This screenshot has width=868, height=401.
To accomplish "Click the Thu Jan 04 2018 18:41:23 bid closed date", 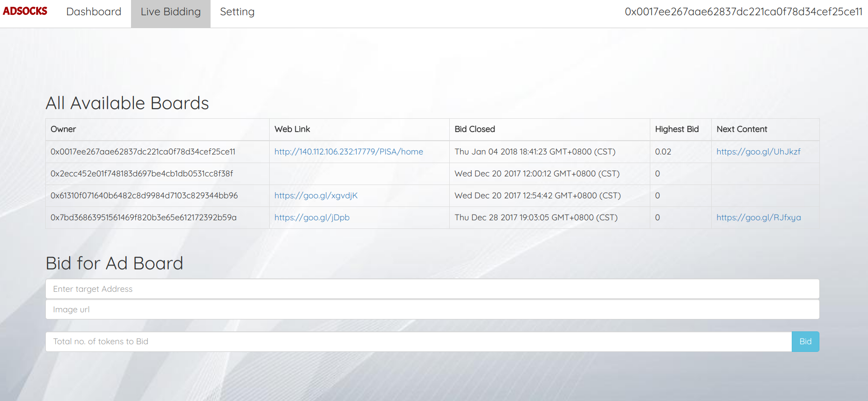I will (x=535, y=152).
